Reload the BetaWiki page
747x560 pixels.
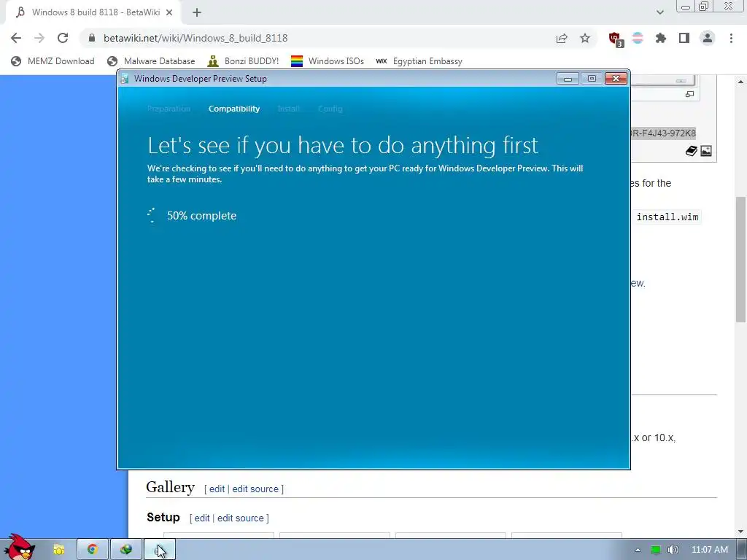click(63, 38)
